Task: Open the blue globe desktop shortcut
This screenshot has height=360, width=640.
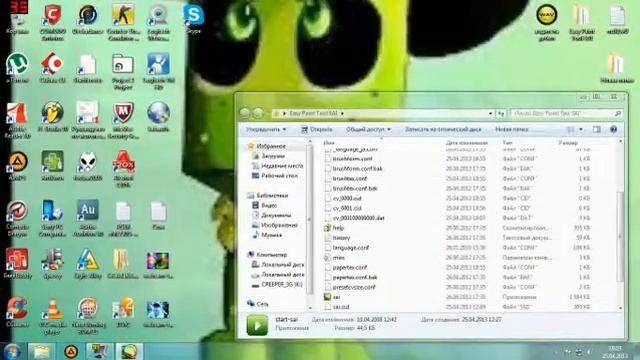Action: point(158,116)
